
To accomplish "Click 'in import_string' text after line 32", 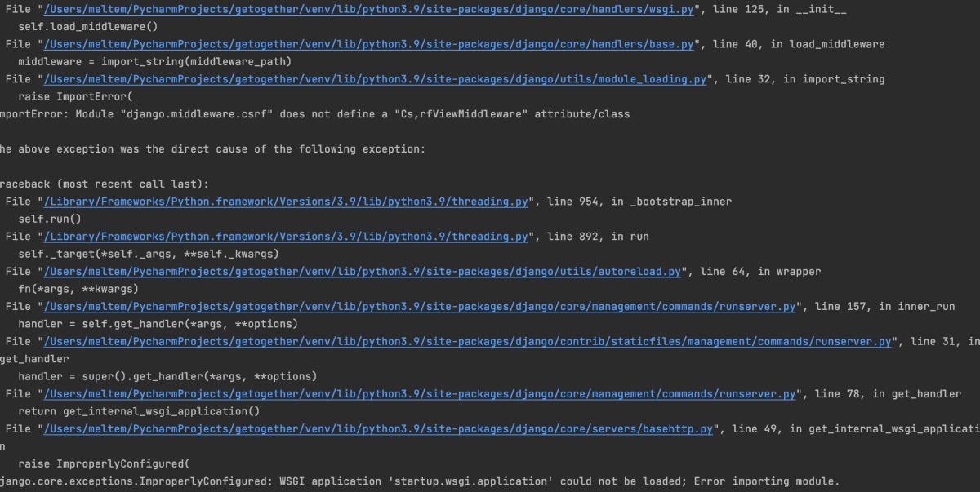I will 834,79.
